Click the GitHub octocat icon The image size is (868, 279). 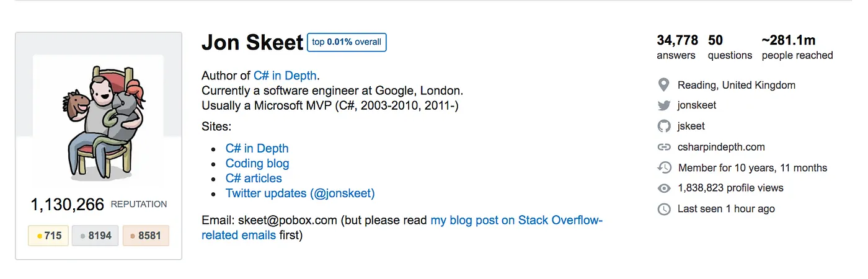pos(664,126)
